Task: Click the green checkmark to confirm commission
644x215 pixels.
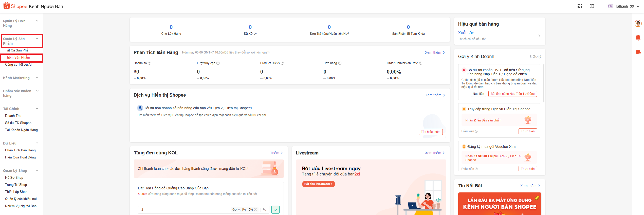Action: click(x=275, y=210)
